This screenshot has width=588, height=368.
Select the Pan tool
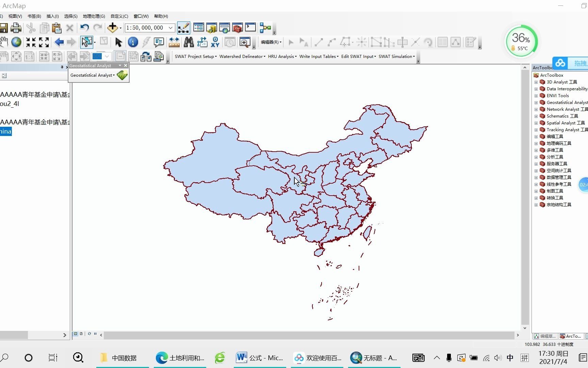[x=4, y=42]
